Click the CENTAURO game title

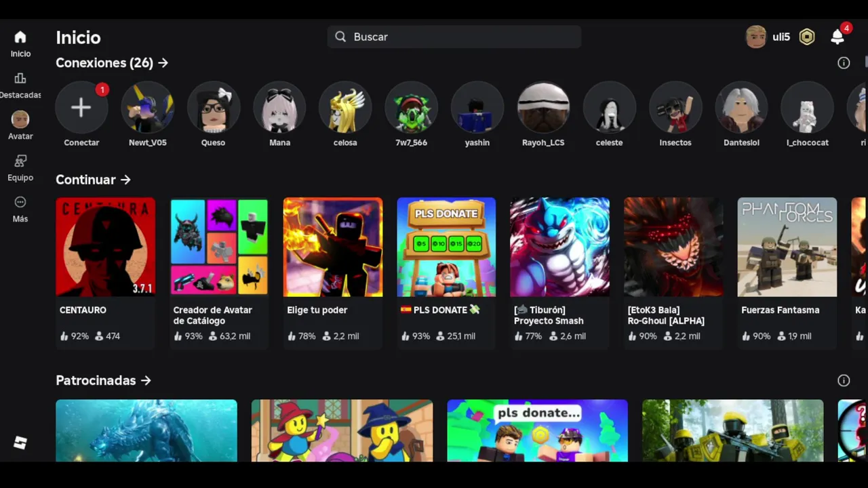pos(83,310)
